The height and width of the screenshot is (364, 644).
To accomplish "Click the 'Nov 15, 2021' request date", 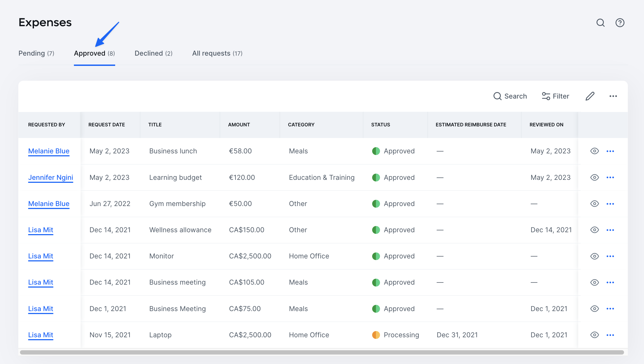I will click(x=110, y=335).
